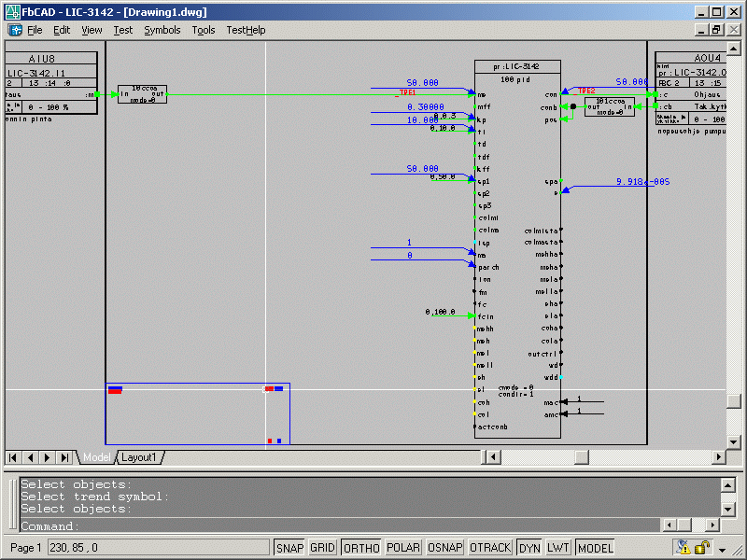Toggle OSNAP in status bar
The height and width of the screenshot is (560, 747).
point(445,548)
